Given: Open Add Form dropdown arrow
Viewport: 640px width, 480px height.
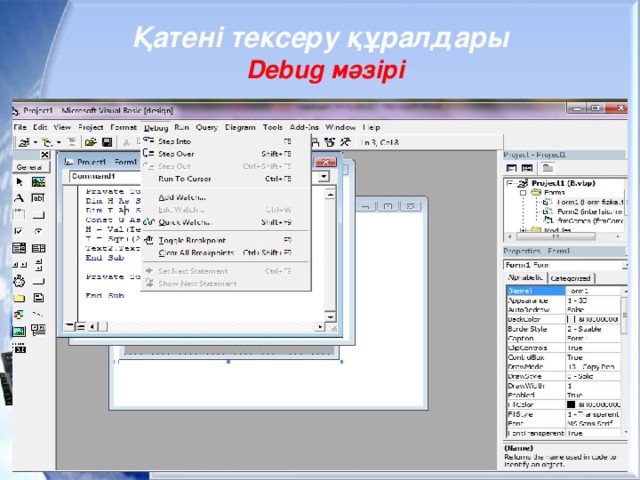Looking at the screenshot, I should (x=59, y=142).
